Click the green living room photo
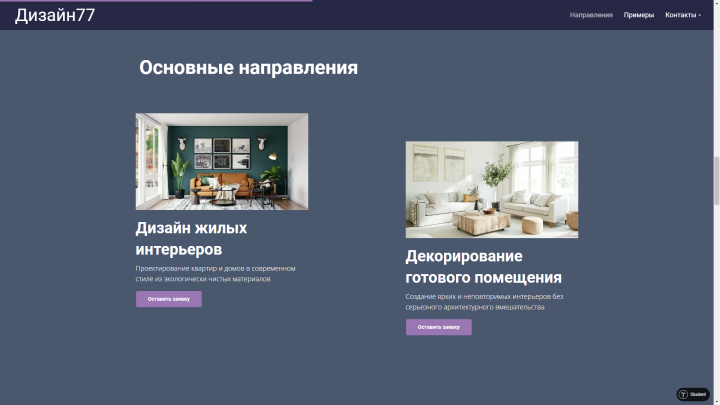The width and height of the screenshot is (720, 405). click(222, 162)
